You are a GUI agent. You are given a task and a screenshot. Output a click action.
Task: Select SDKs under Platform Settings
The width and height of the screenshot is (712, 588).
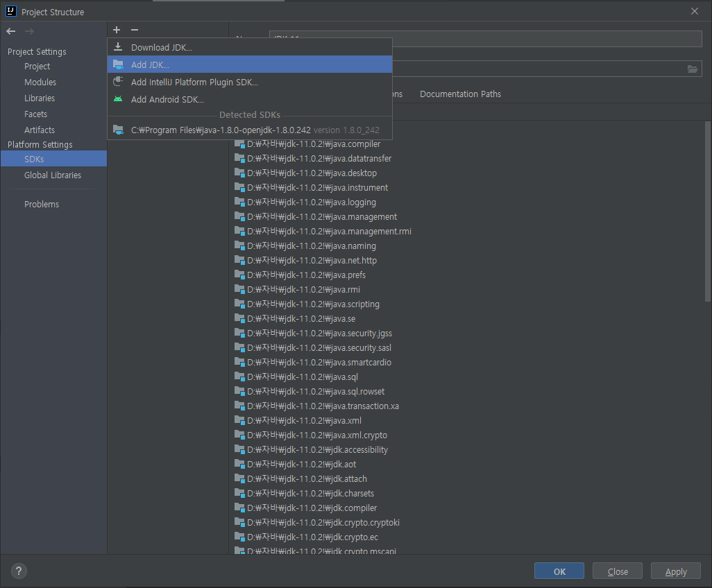tap(53, 159)
